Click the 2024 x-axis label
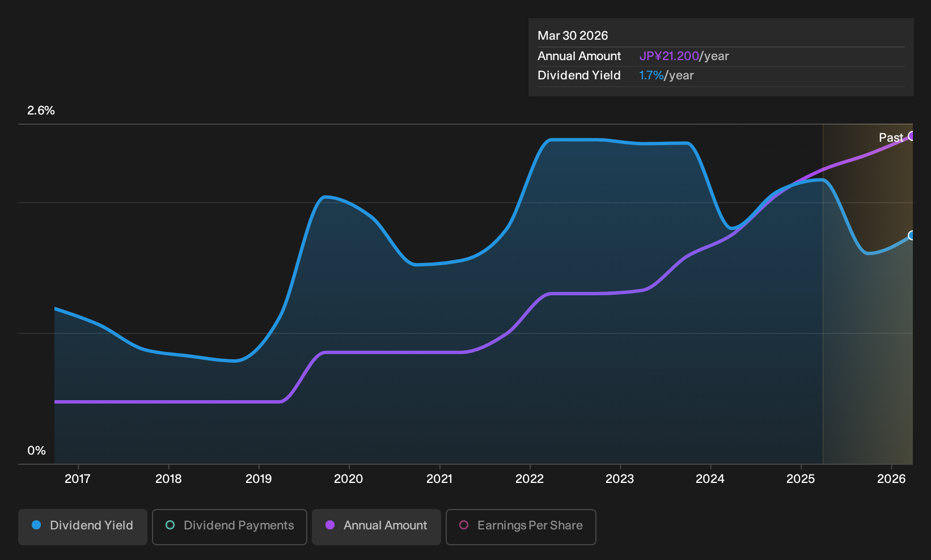931x560 pixels. coord(710,479)
